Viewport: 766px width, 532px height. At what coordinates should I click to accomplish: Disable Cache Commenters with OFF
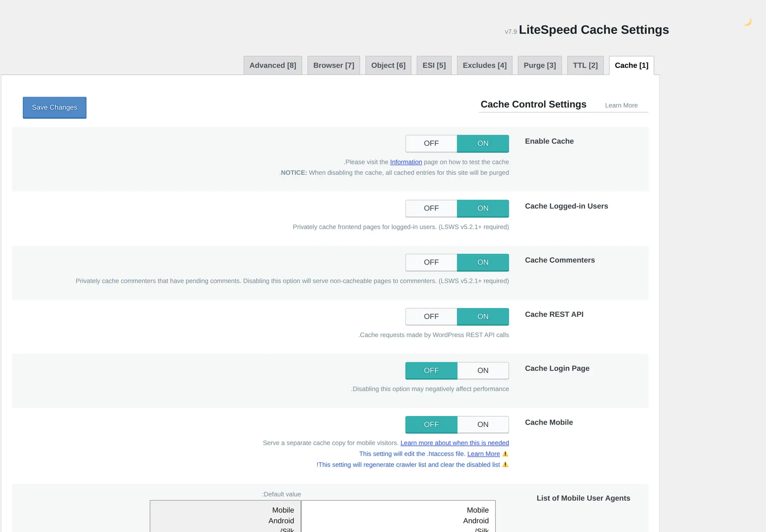431,262
